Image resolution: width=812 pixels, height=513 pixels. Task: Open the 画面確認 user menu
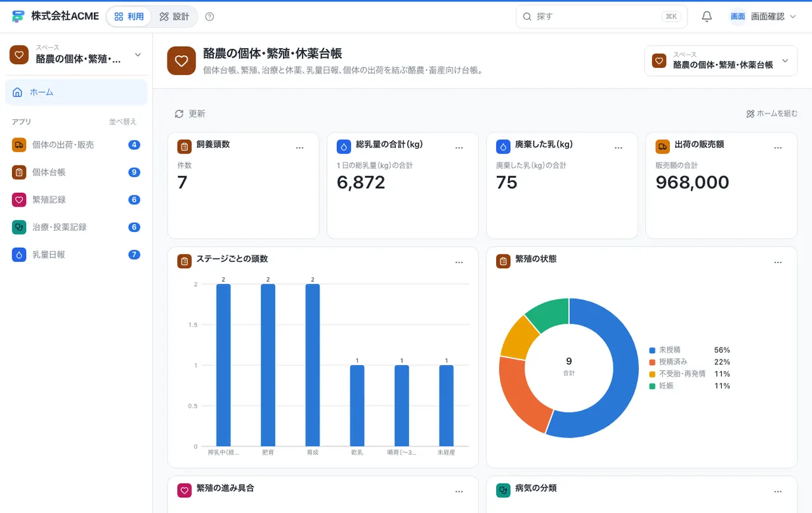coord(763,16)
